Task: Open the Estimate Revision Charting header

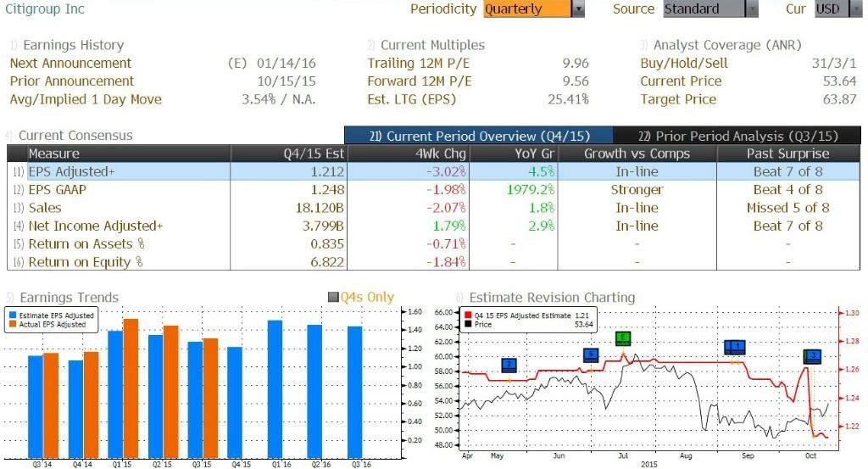Action: (552, 298)
